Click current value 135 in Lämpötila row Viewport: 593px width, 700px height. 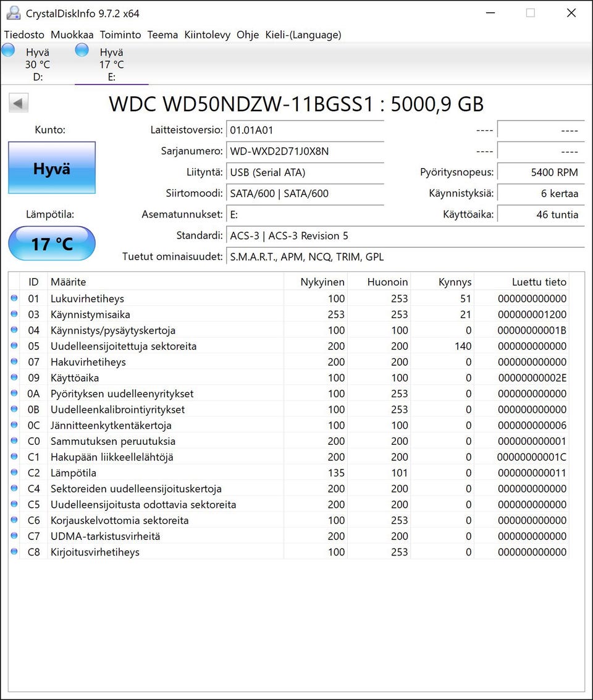336,473
